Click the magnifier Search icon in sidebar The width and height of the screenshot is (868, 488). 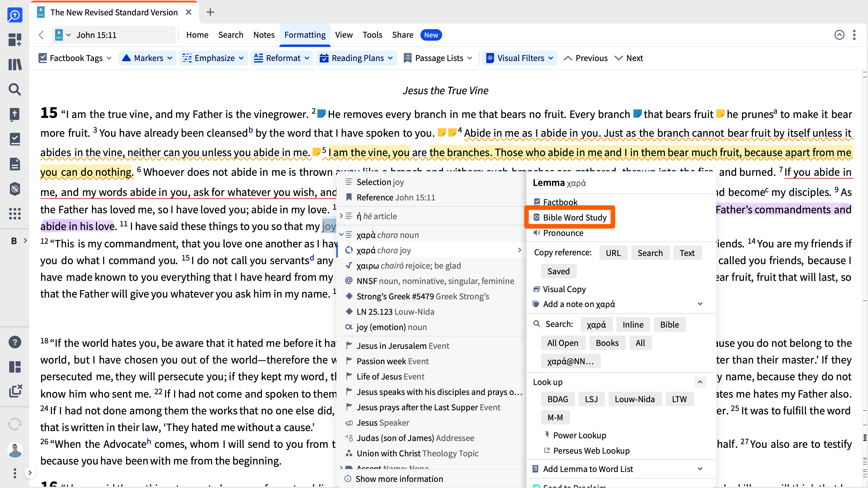point(15,89)
